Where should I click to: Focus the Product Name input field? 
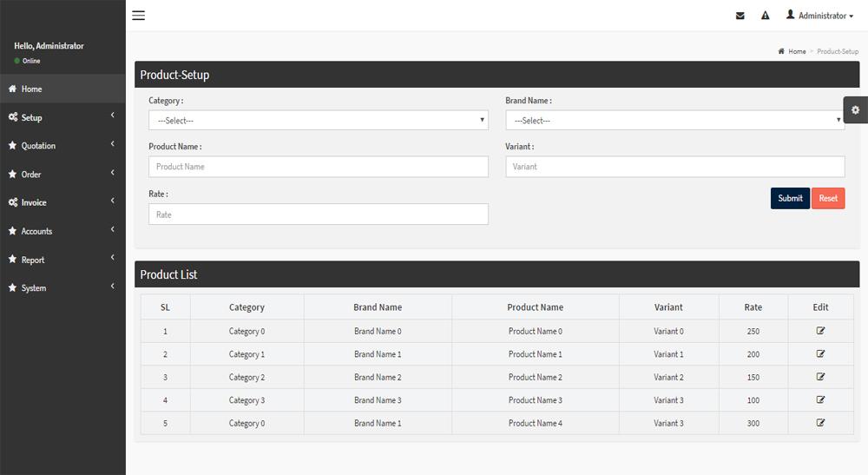point(319,167)
